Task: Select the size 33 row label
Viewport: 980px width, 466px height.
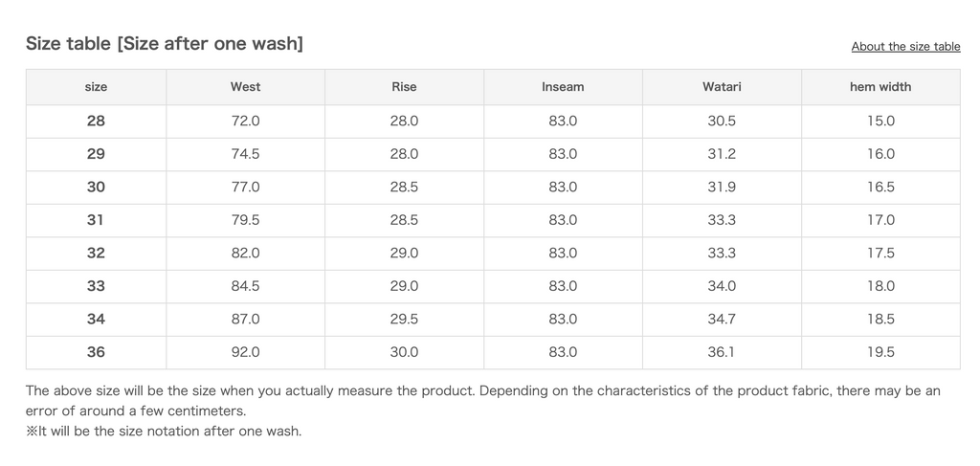Action: (x=96, y=286)
